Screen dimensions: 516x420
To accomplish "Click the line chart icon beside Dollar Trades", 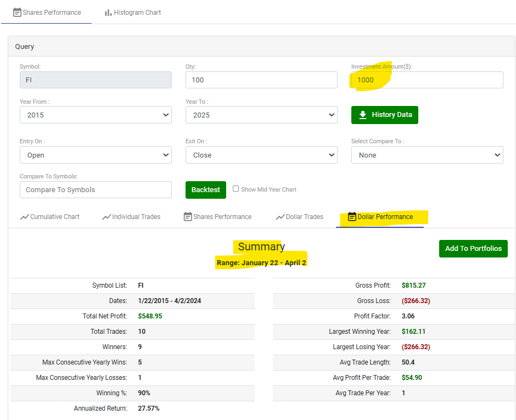I will click(280, 217).
